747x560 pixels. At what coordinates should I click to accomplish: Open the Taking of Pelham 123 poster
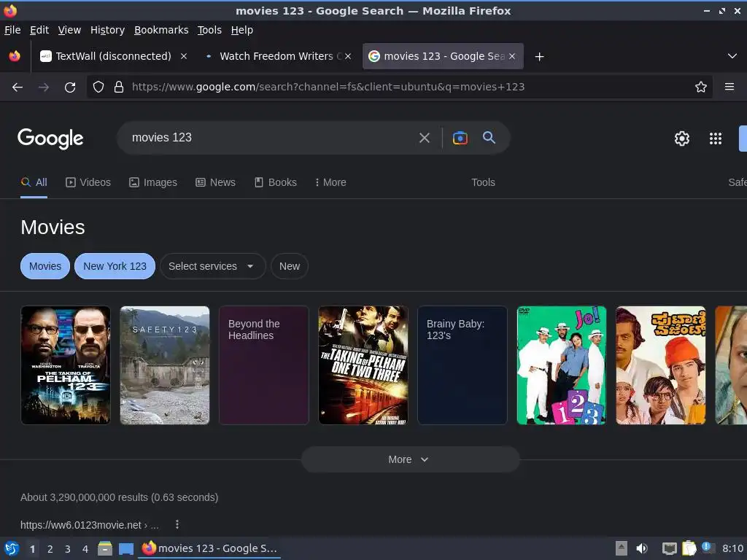click(66, 365)
